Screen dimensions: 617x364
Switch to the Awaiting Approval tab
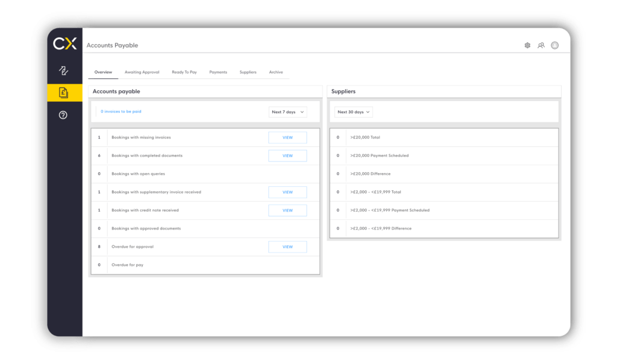(x=142, y=72)
